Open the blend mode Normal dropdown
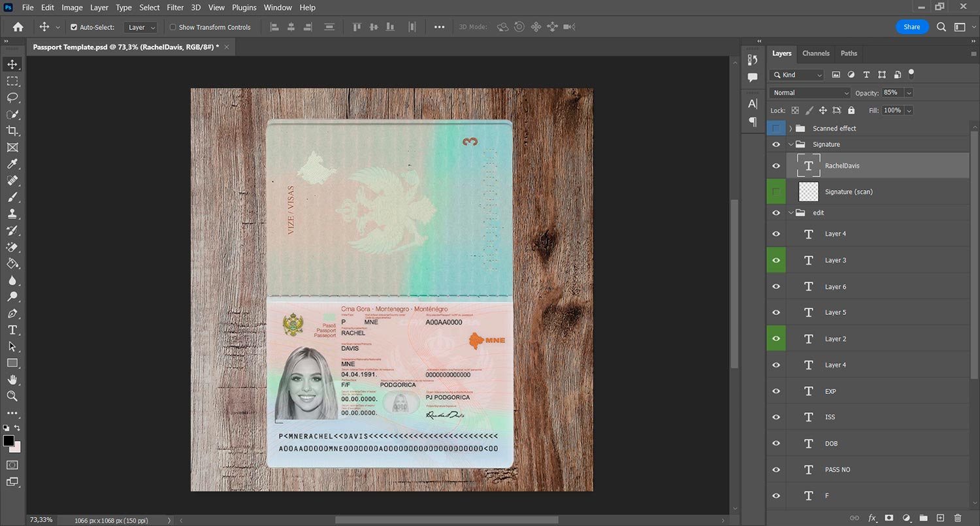The height and width of the screenshot is (526, 980). point(810,93)
